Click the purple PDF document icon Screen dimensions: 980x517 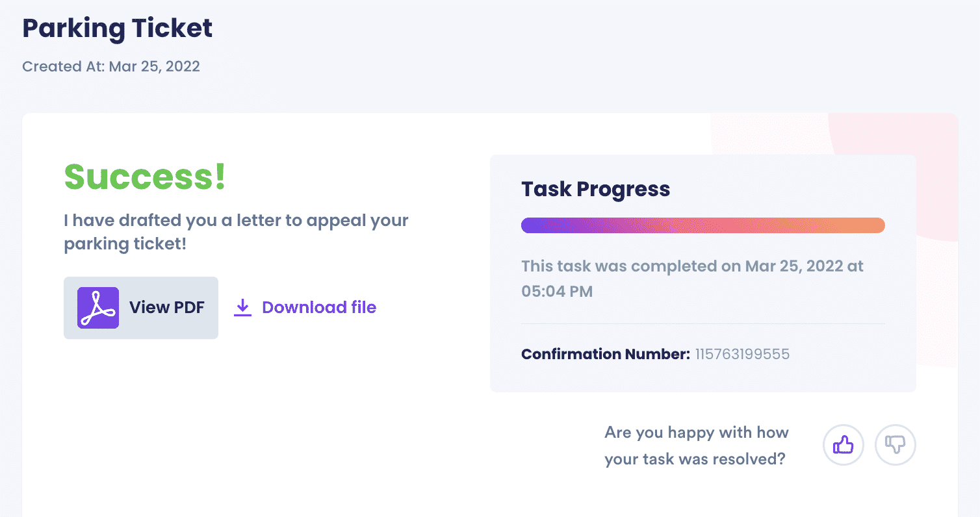[x=98, y=307]
